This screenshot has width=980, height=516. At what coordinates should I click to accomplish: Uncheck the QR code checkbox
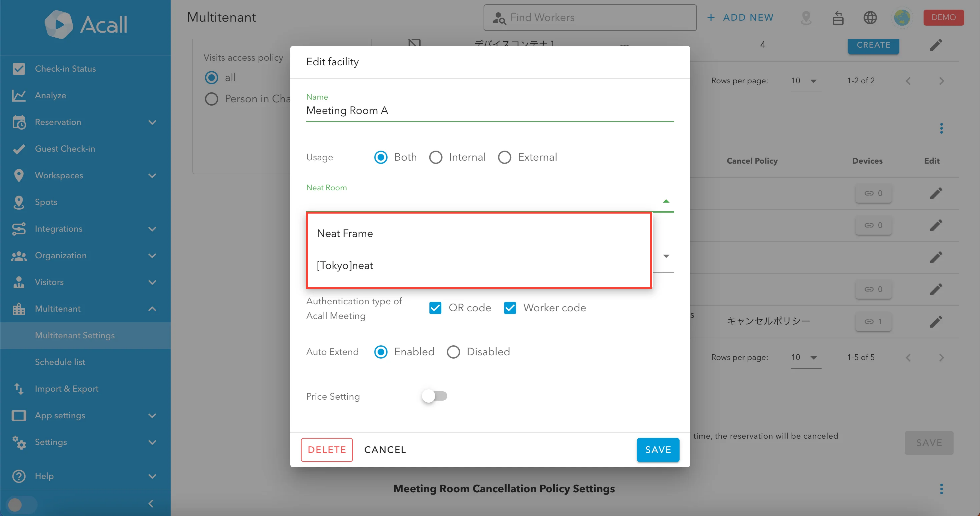coord(435,308)
